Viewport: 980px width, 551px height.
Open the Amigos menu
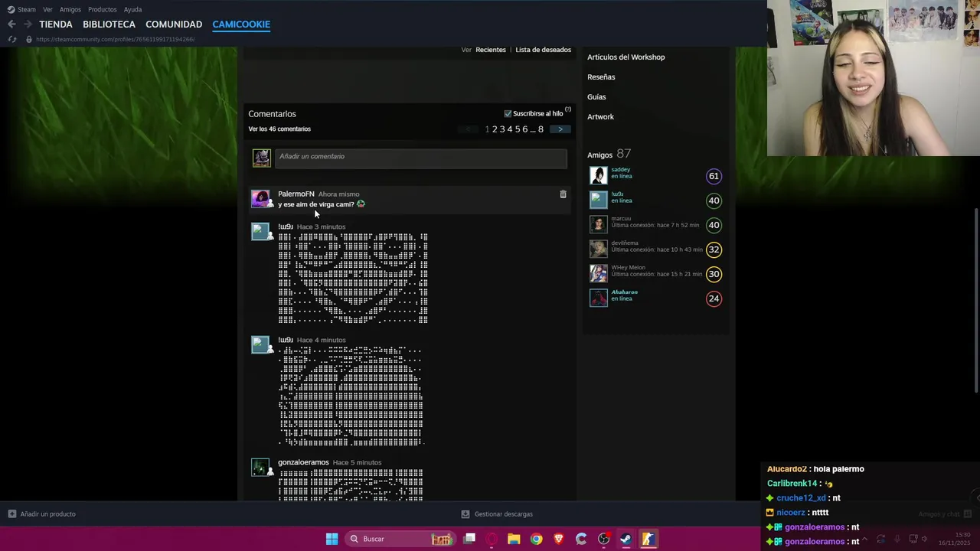point(70,9)
